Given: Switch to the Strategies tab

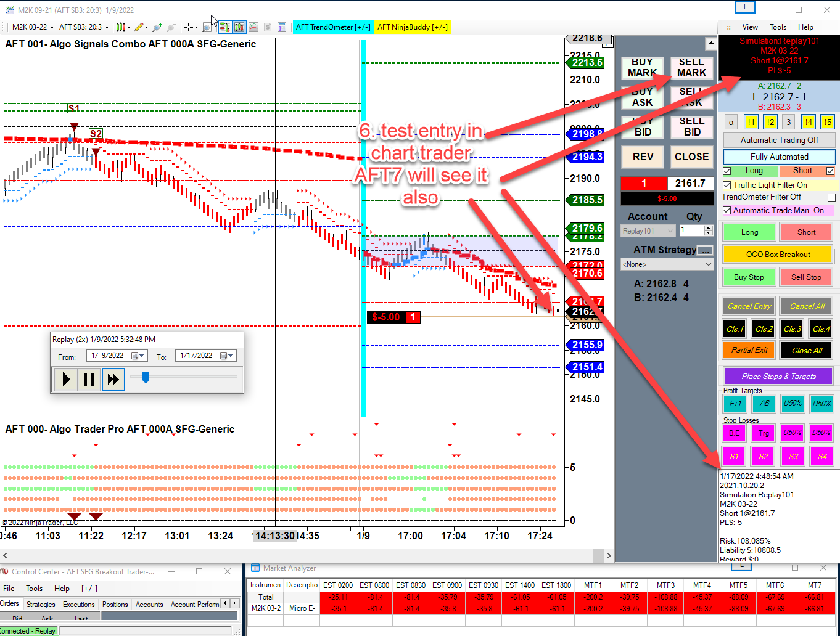Looking at the screenshot, I should click(x=41, y=605).
